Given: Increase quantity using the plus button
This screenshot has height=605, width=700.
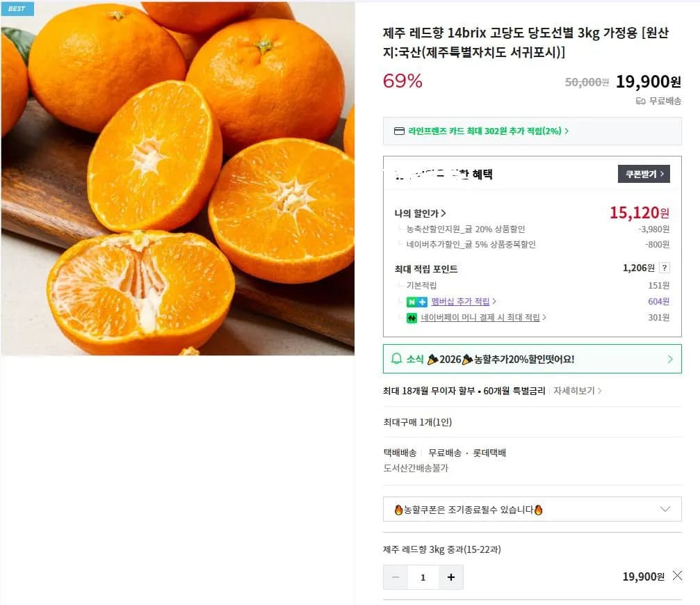Looking at the screenshot, I should 452,577.
